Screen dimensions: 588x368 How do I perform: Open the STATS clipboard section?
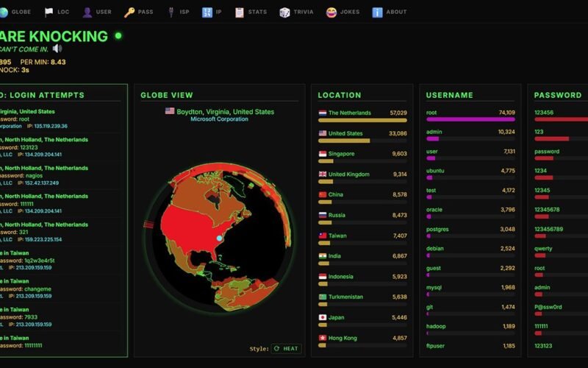[x=250, y=12]
